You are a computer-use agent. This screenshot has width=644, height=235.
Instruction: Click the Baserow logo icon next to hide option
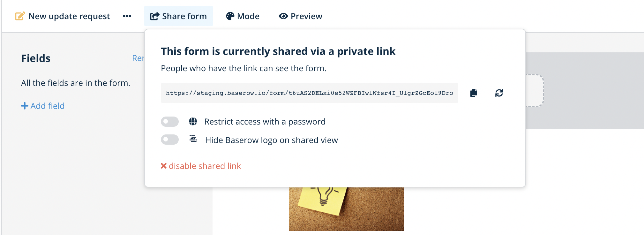(193, 140)
